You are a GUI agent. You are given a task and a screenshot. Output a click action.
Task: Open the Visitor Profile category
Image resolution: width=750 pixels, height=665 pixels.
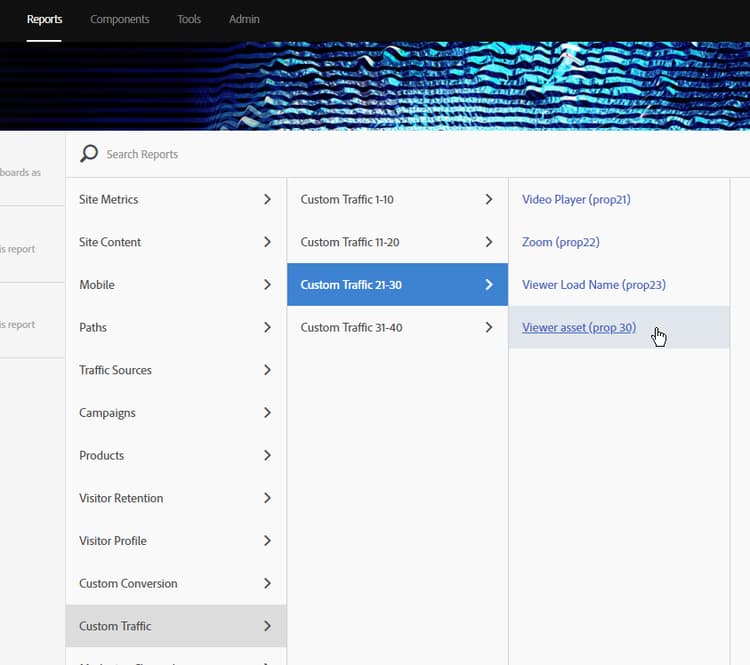(176, 541)
